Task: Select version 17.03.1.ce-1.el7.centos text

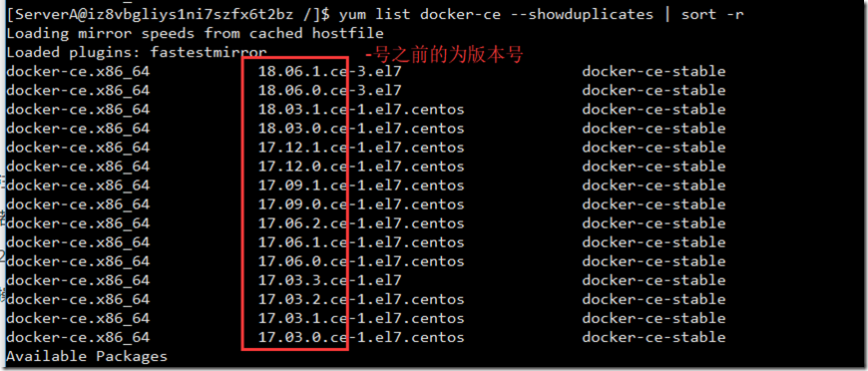Action: (361, 318)
